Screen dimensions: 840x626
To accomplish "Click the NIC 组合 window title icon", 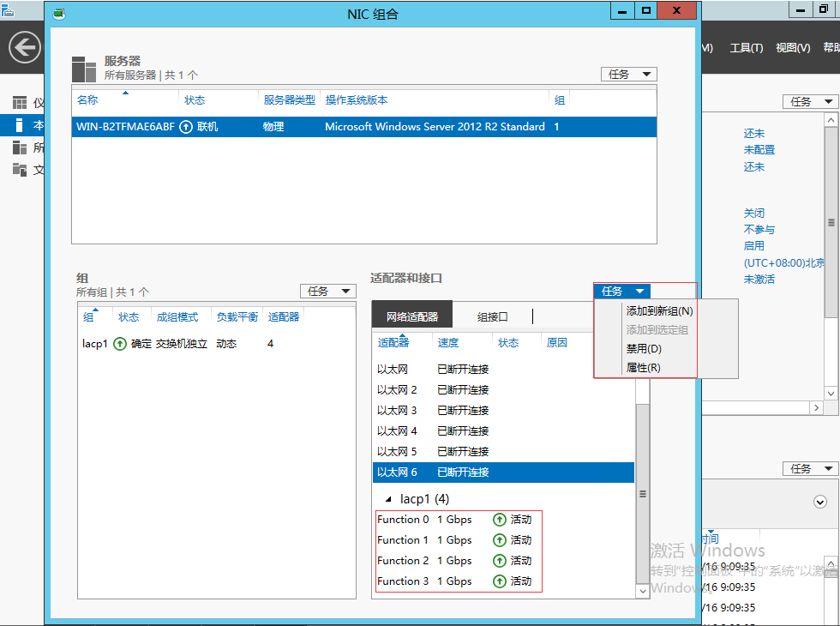I will click(x=59, y=14).
